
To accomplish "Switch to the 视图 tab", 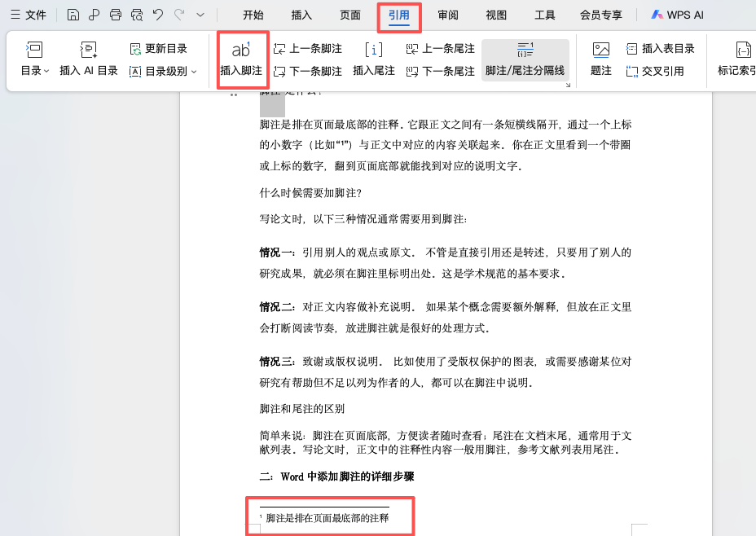I will pyautogui.click(x=496, y=15).
